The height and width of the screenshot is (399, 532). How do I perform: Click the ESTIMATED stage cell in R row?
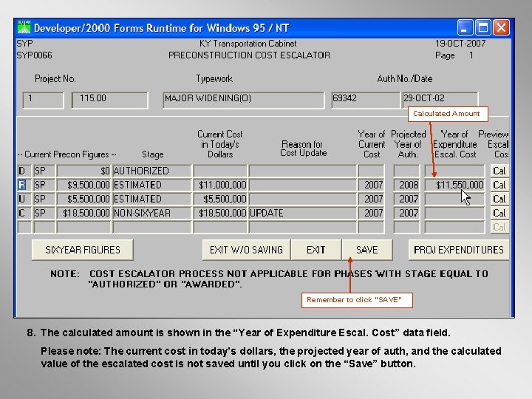tap(151, 185)
